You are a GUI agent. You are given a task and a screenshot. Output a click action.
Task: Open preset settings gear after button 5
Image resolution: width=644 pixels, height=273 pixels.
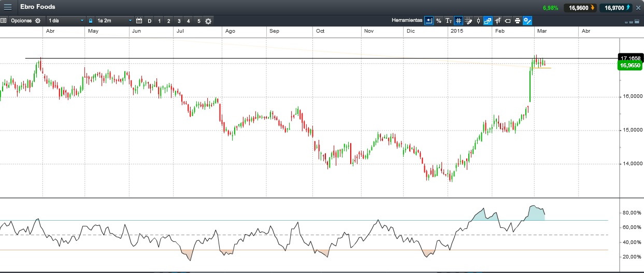click(x=208, y=21)
